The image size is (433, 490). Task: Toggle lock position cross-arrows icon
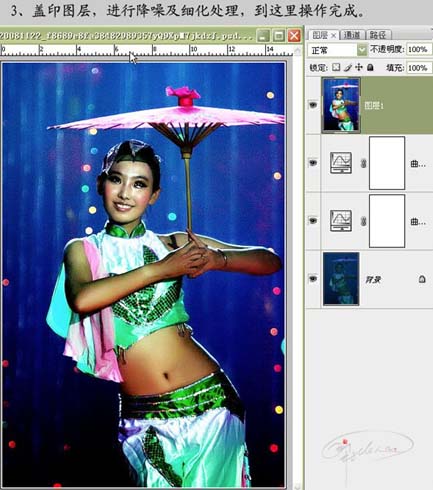(359, 67)
